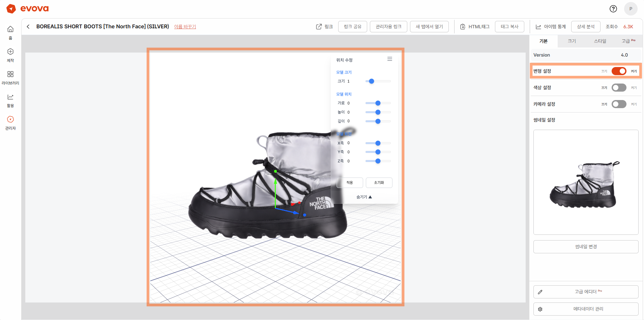644x320 pixels.
Task: Enable the 카메라 설정 toggle
Action: (x=619, y=104)
